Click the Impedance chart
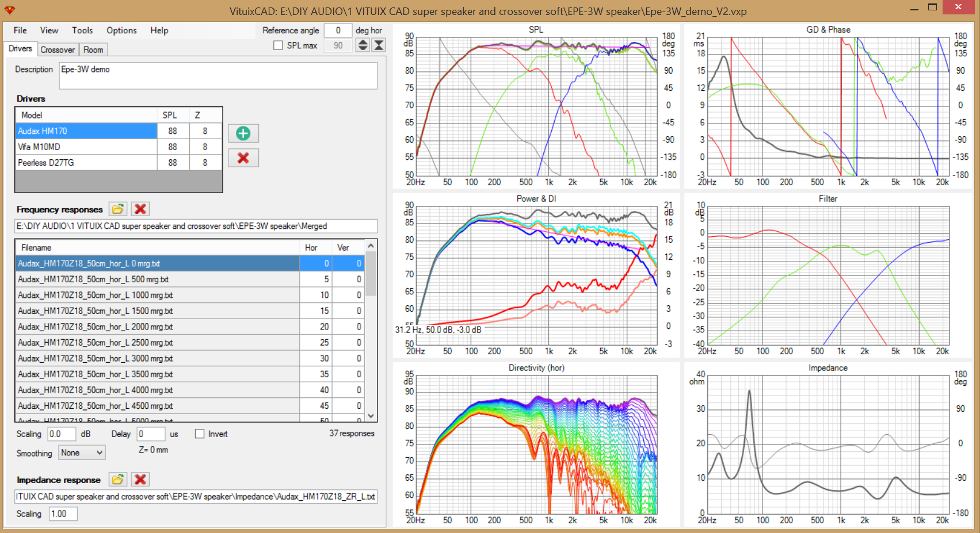 tap(828, 444)
